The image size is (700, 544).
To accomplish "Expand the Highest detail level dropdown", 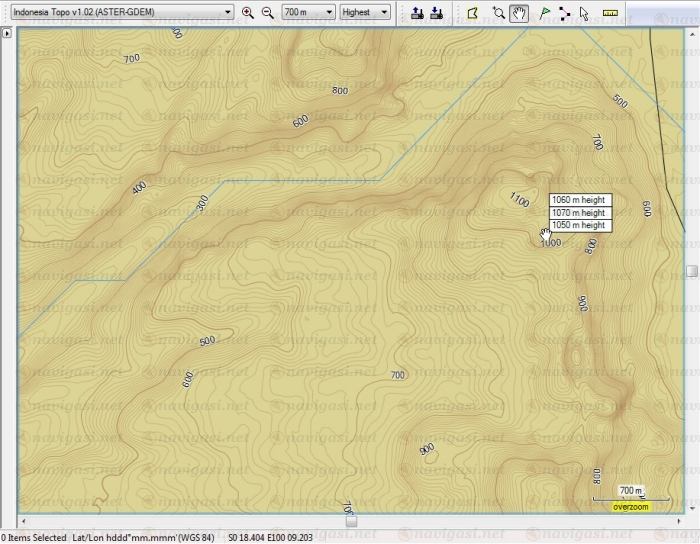I will pyautogui.click(x=366, y=13).
